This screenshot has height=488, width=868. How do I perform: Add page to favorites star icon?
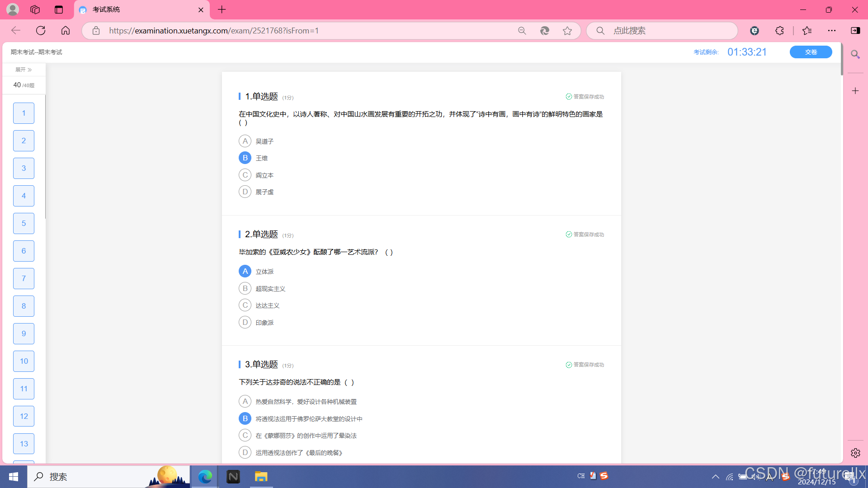pyautogui.click(x=567, y=31)
